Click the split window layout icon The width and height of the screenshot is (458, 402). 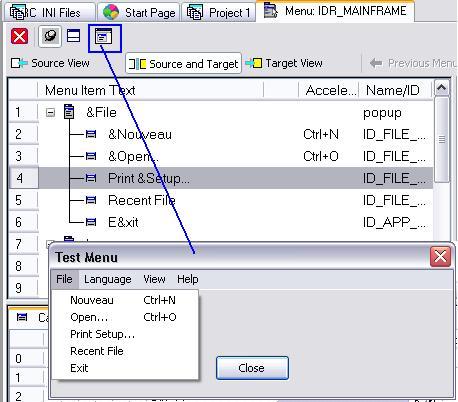click(73, 36)
